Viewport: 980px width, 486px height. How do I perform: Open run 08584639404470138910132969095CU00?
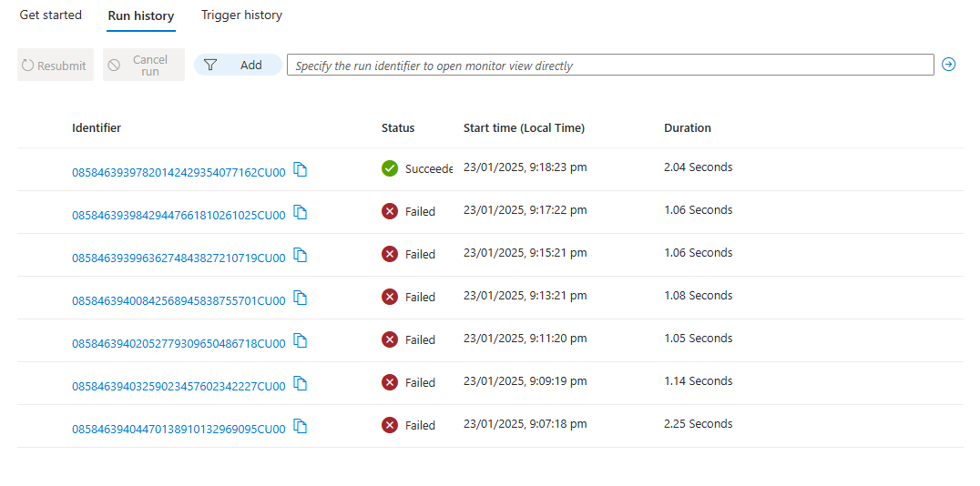[179, 430]
